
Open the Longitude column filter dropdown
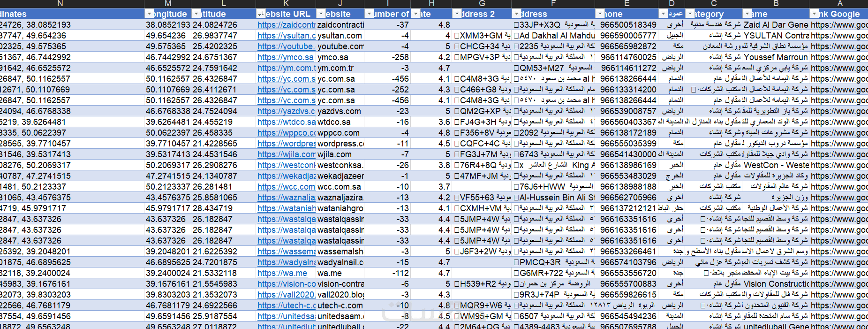pos(149,14)
